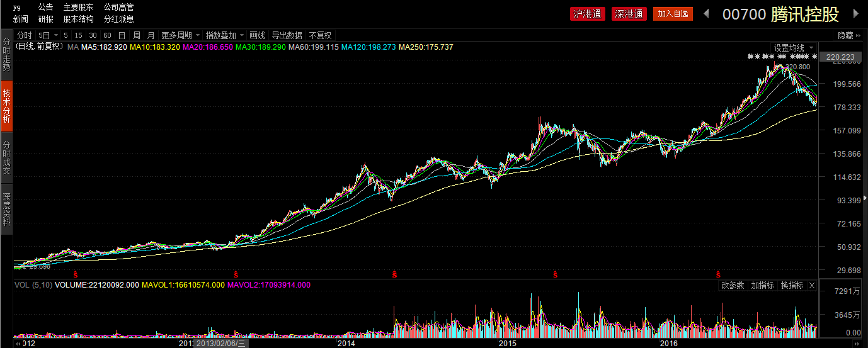The width and height of the screenshot is (868, 348).
Task: Click the yellow MA10:183.320 legend label
Action: 155,47
